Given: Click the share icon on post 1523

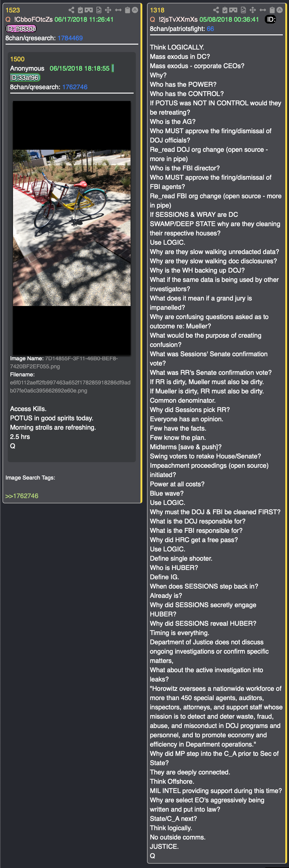Looking at the screenshot, I should click(71, 10).
